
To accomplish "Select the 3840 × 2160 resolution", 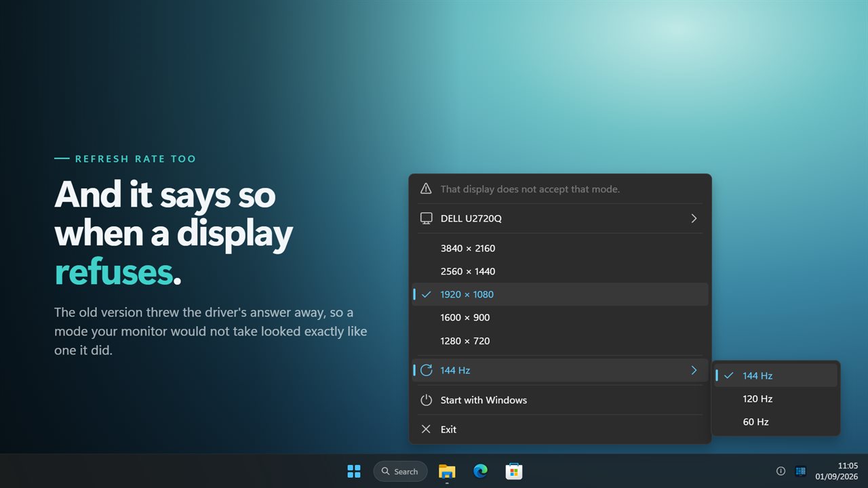I will [x=560, y=248].
